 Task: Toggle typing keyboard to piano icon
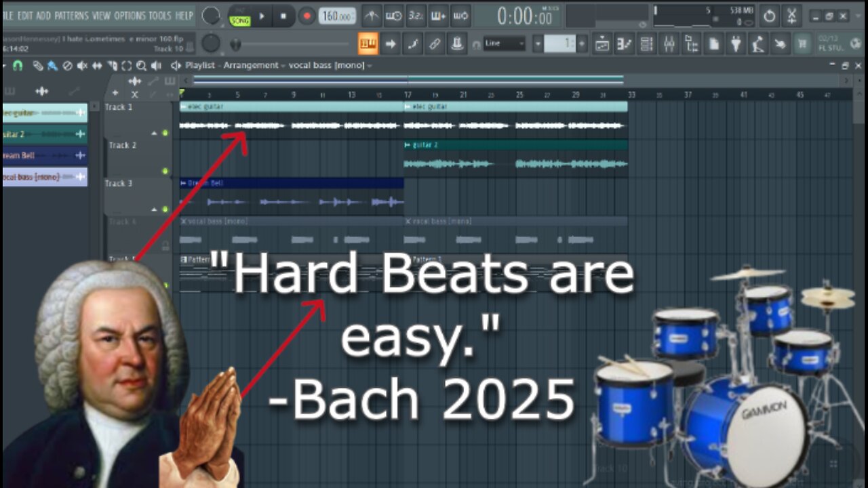[368, 44]
